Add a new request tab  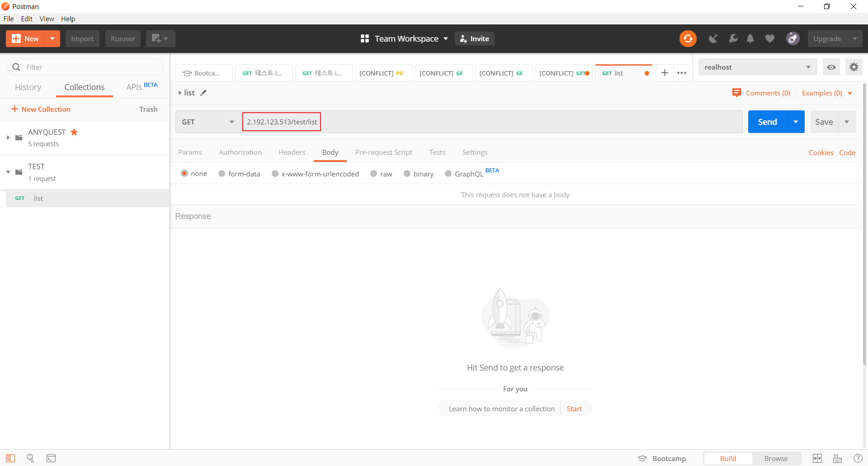[665, 73]
